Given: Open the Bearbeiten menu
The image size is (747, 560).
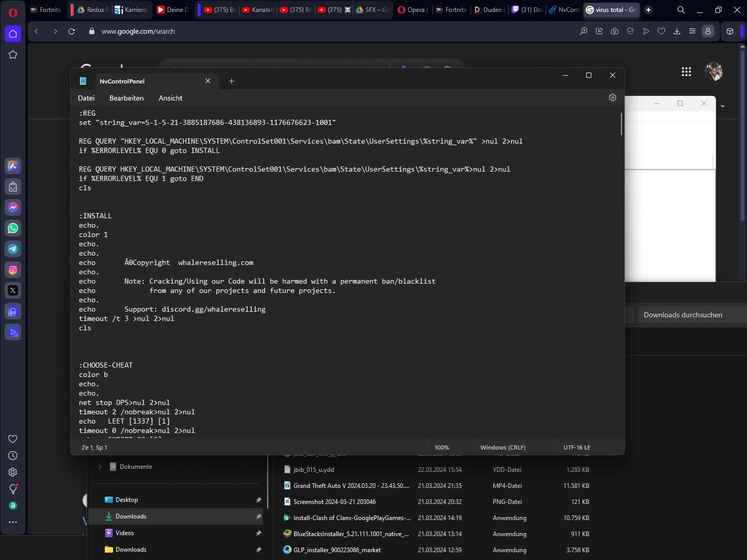Looking at the screenshot, I should coord(127,98).
